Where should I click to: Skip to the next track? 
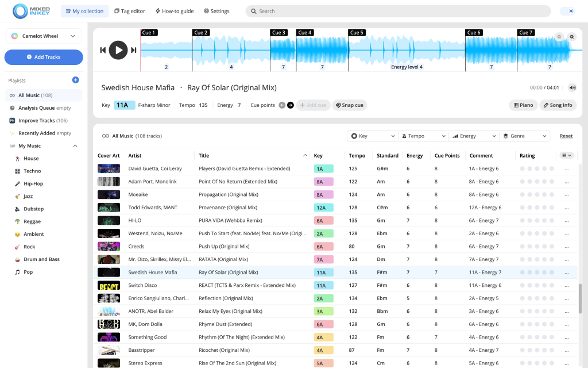[134, 50]
